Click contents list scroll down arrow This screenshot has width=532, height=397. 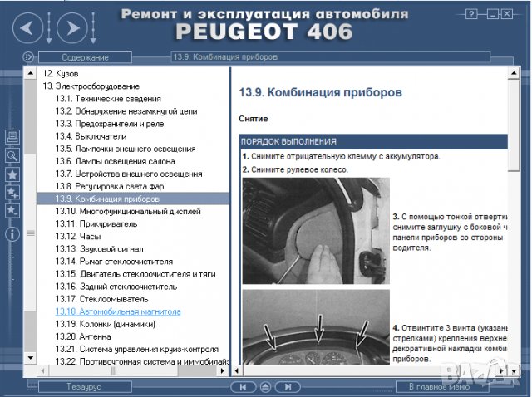click(30, 358)
